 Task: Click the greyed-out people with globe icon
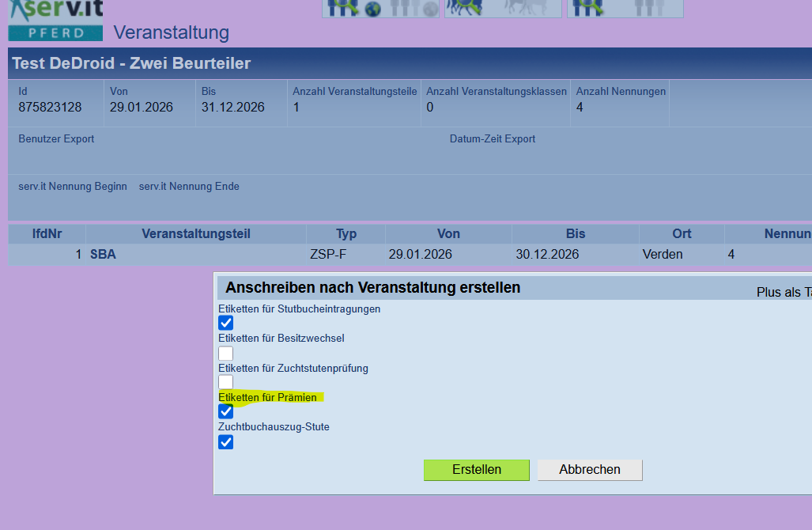click(x=414, y=8)
